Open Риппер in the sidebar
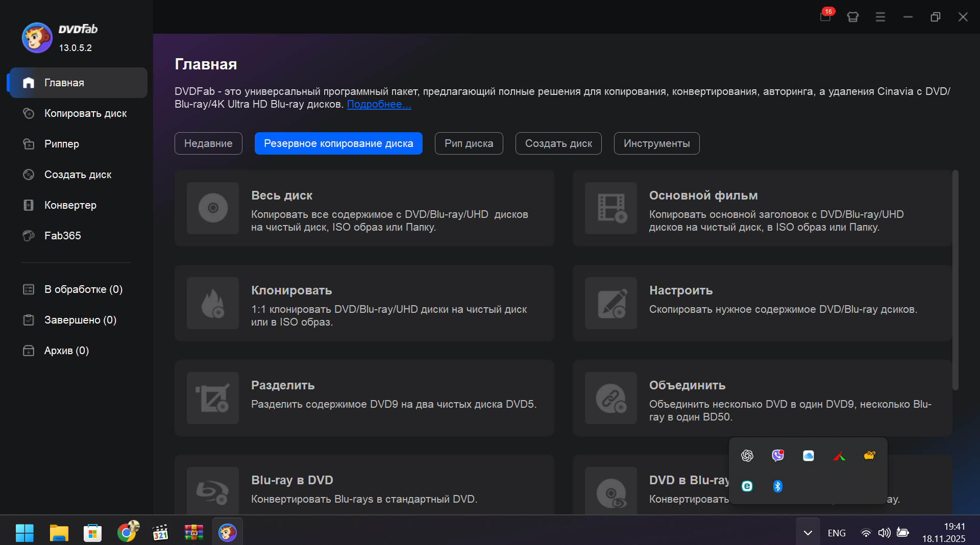Viewport: 980px width, 545px height. pyautogui.click(x=62, y=144)
